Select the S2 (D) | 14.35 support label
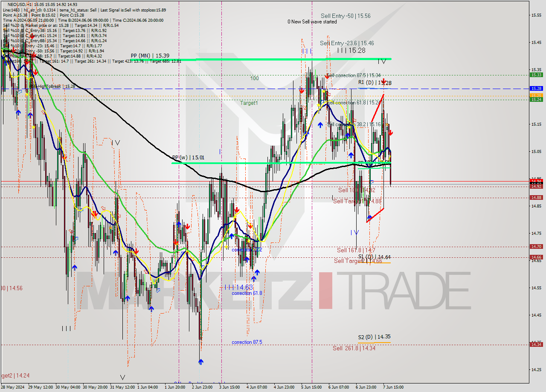 [374, 337]
